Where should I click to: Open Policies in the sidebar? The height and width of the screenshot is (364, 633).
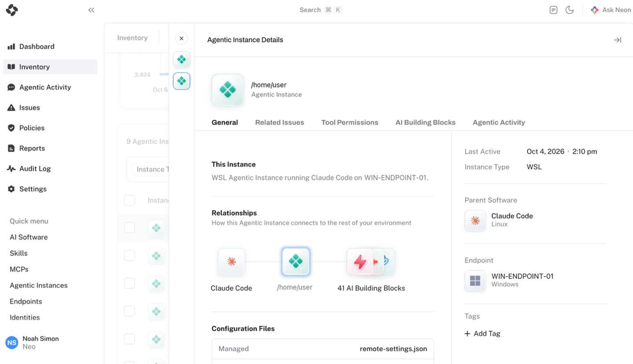[x=51, y=128]
